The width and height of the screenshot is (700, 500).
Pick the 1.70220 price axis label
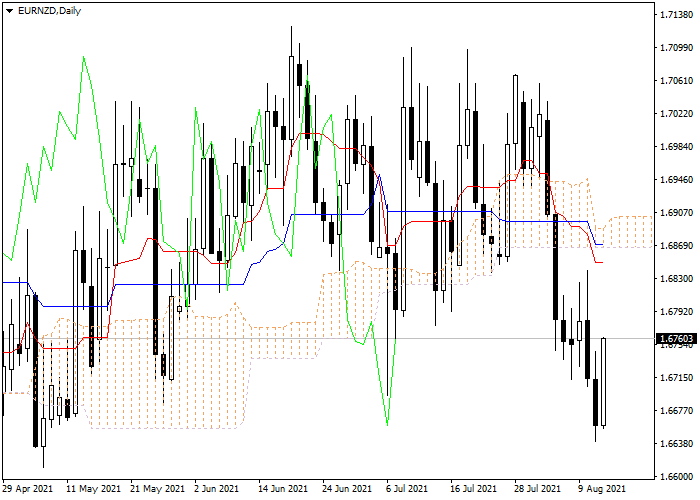pyautogui.click(x=677, y=114)
